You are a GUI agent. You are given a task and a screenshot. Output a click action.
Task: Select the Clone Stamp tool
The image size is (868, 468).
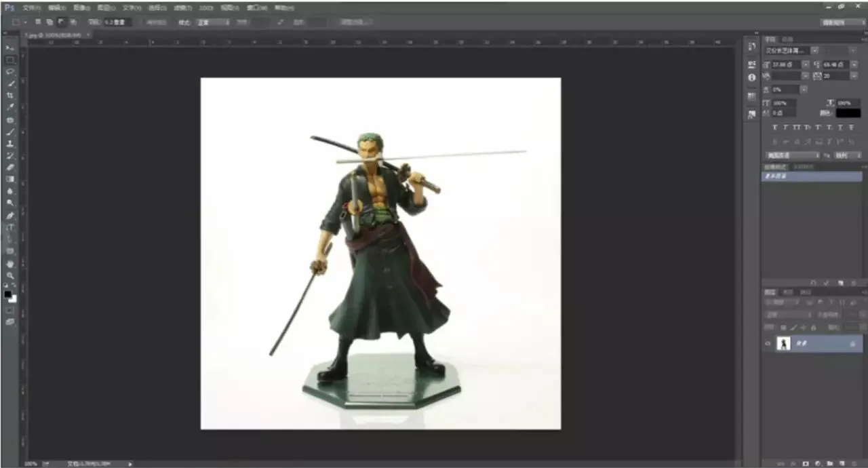[x=10, y=144]
